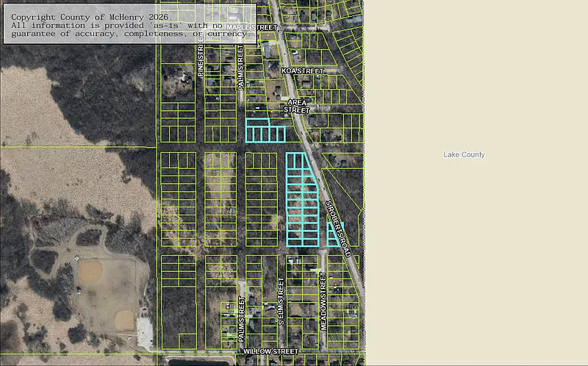Click the Palm Street label near Maple Street

point(240,66)
